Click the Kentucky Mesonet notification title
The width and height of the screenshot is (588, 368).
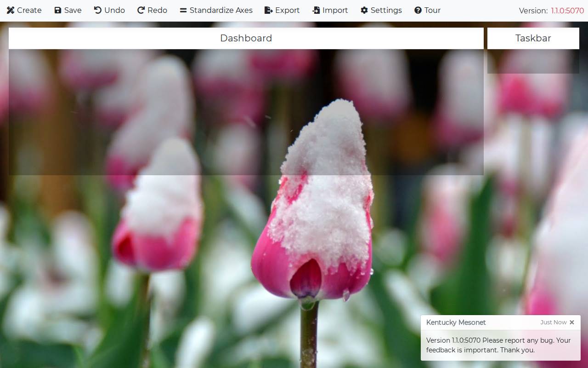click(x=456, y=322)
